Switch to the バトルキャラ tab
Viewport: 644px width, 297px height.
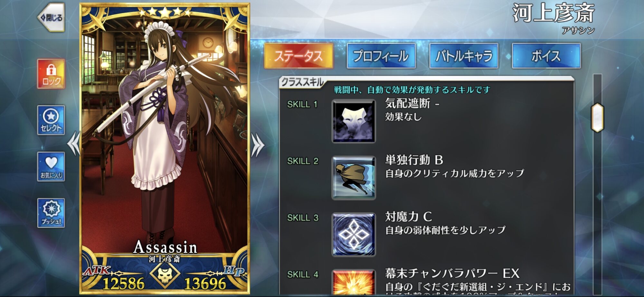click(x=464, y=56)
